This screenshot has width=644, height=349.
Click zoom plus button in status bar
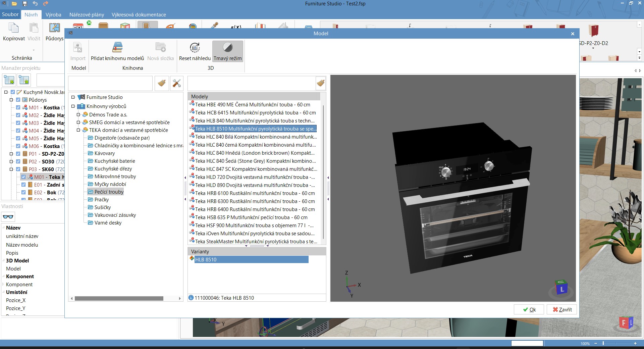635,343
